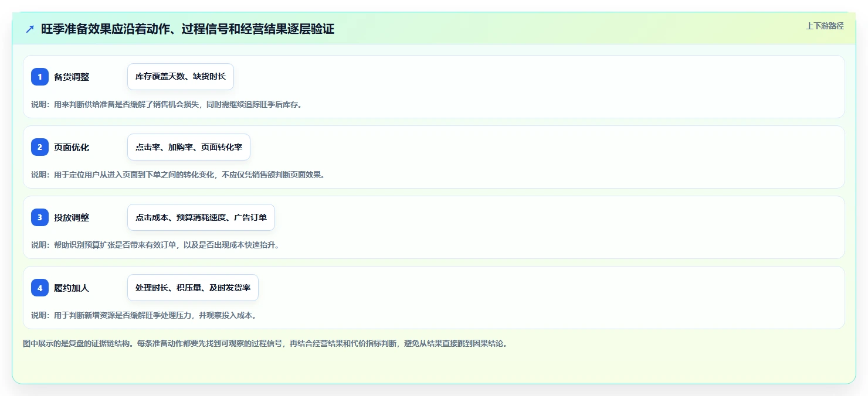Image resolution: width=868 pixels, height=396 pixels.
Task: Click the 点击成本、预算消耗速度、广告订单 metric chip
Action: pos(201,217)
